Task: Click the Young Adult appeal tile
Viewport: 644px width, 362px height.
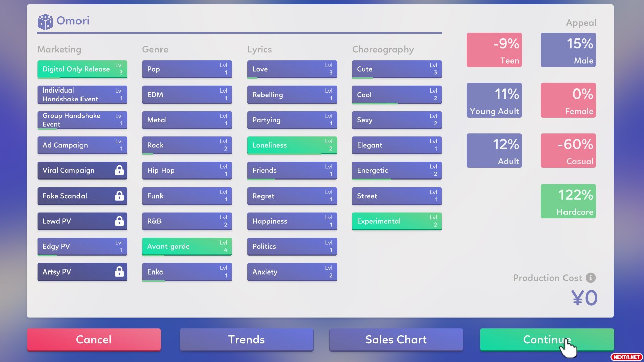Action: pos(495,101)
